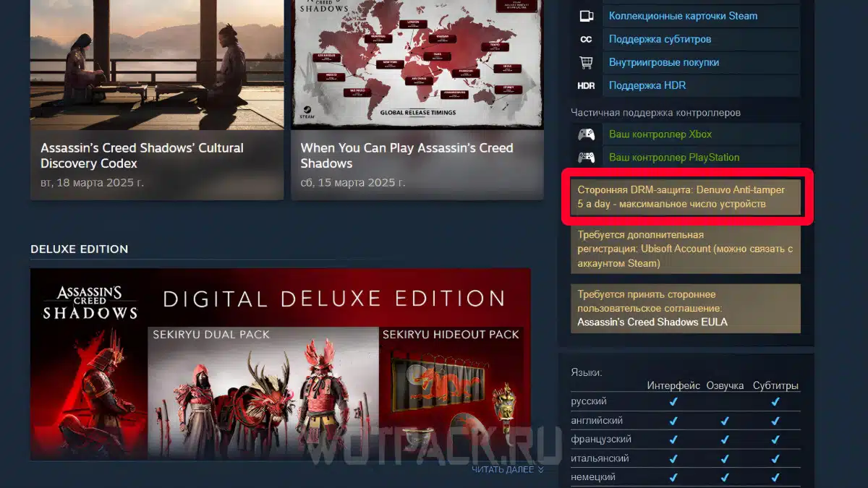This screenshot has height=488, width=868.
Task: Click the французский language row label
Action: (601, 439)
